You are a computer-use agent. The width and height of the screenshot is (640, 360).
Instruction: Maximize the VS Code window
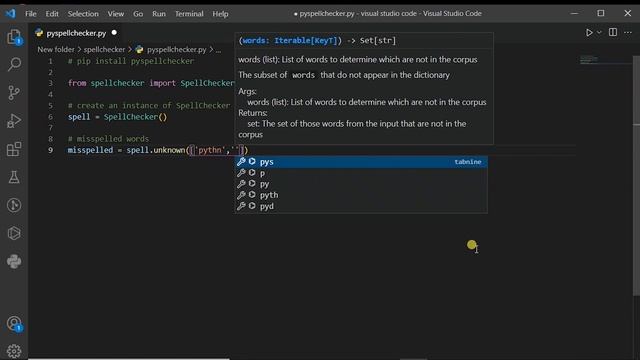point(601,13)
